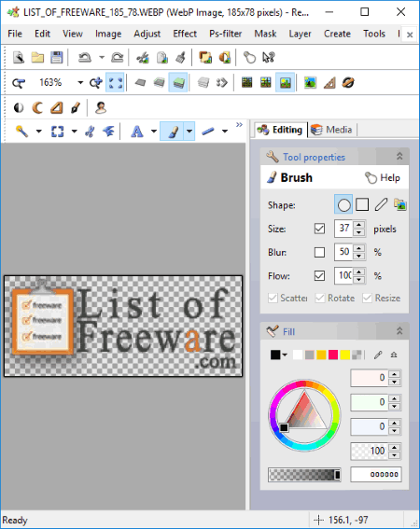Open the undo history dropdown arrow
This screenshot has height=529, width=420.
(x=102, y=57)
